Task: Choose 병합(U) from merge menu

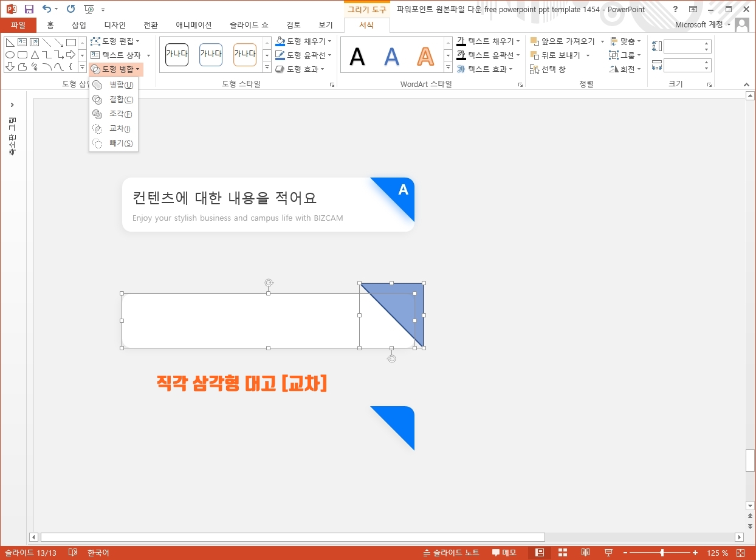Action: click(114, 85)
